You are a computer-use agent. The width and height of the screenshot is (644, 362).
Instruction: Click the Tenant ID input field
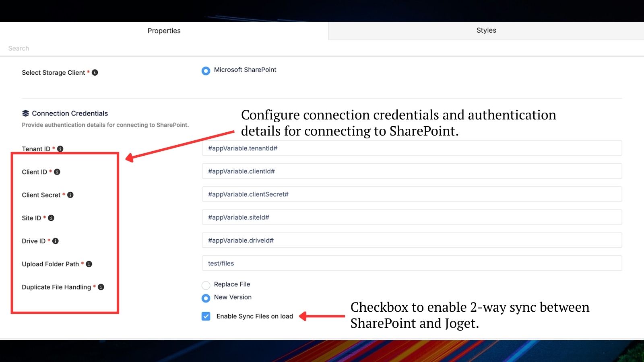[x=411, y=148]
